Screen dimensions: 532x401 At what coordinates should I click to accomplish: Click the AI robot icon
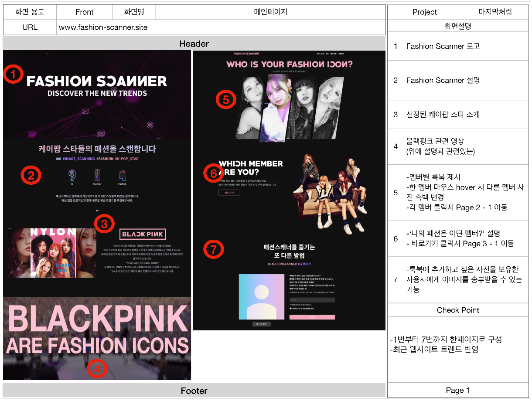[x=72, y=175]
